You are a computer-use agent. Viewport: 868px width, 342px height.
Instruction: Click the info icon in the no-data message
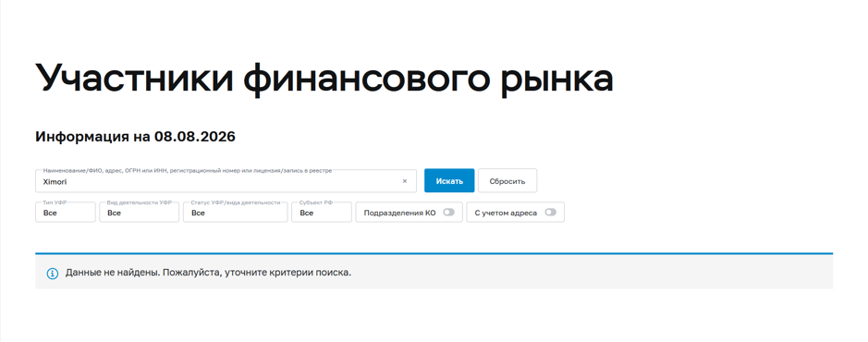[52, 274]
